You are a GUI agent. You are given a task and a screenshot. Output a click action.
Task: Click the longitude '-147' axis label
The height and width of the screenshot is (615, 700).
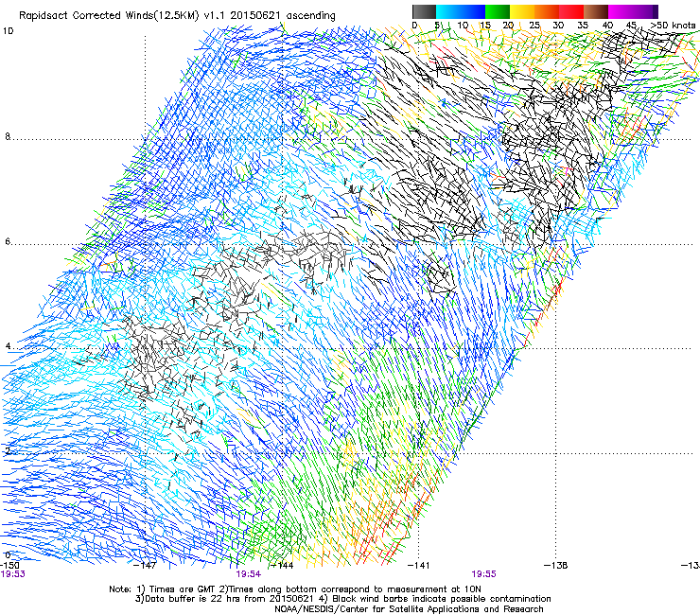[x=146, y=566]
